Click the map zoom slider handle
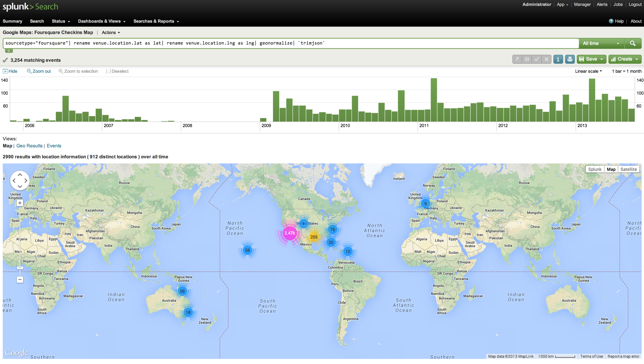The width and height of the screenshot is (644, 364). (20, 268)
